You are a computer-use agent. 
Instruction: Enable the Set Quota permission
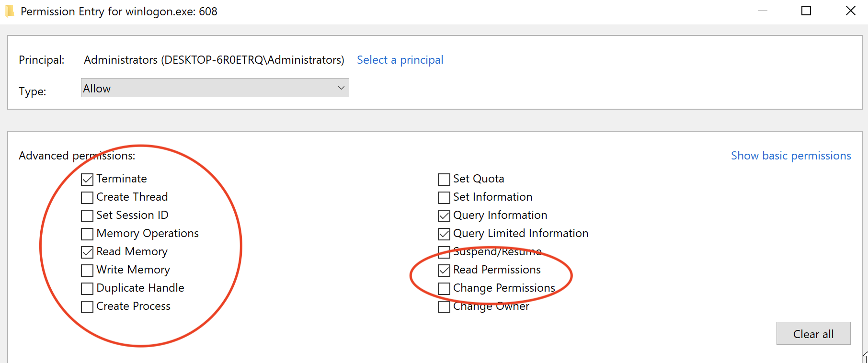[444, 180]
